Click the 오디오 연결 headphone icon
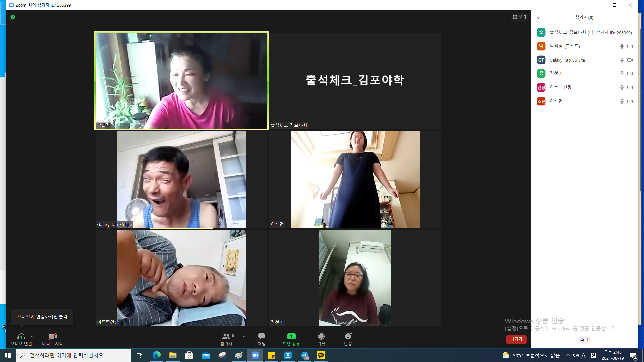The height and width of the screenshot is (362, 644). tap(21, 336)
